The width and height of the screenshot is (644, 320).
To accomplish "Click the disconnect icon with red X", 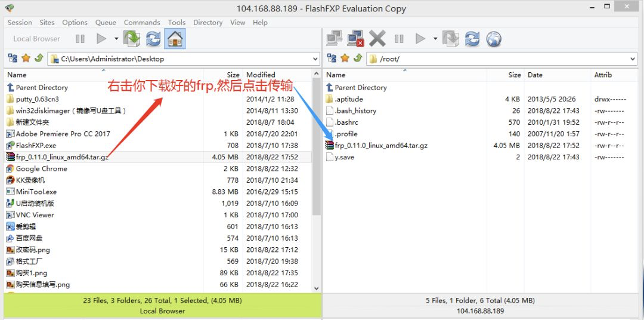I will pos(355,39).
